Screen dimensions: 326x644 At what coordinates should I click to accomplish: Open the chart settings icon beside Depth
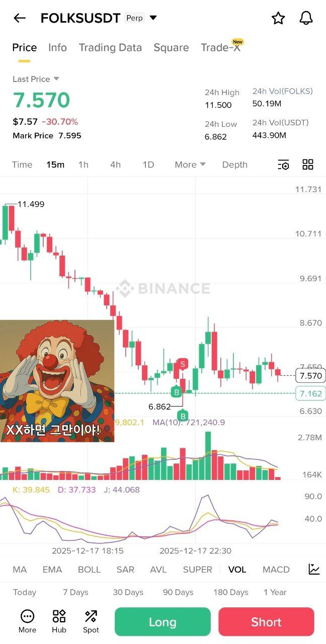click(283, 165)
